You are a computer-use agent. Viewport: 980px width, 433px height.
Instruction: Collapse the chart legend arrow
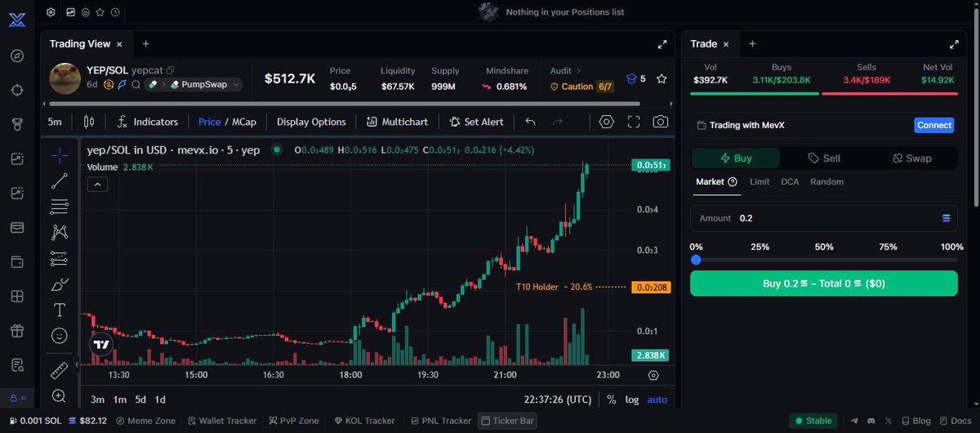[x=97, y=185]
